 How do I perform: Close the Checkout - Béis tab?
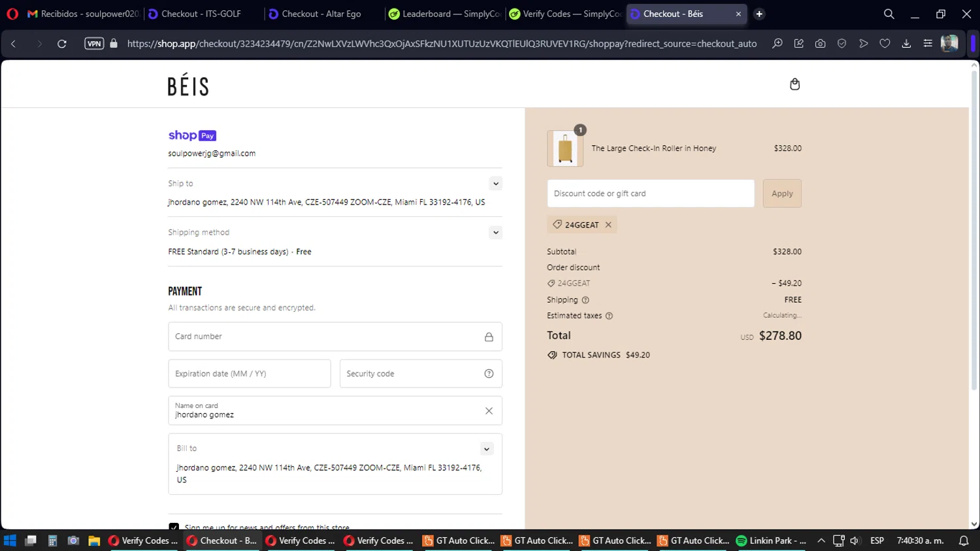(x=738, y=14)
